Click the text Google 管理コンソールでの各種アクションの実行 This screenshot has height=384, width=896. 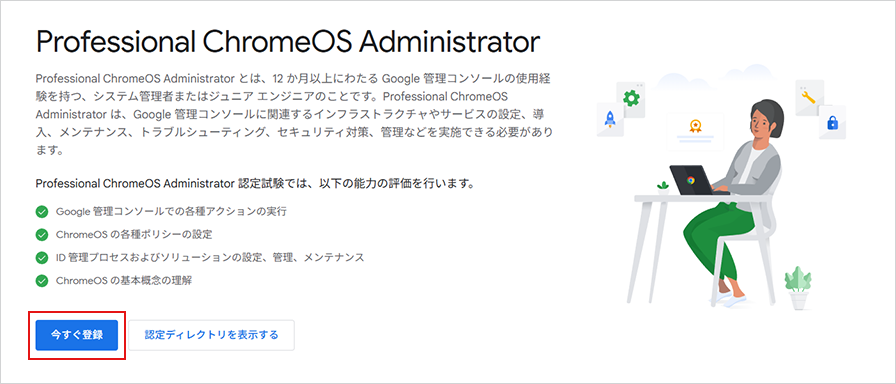point(171,212)
